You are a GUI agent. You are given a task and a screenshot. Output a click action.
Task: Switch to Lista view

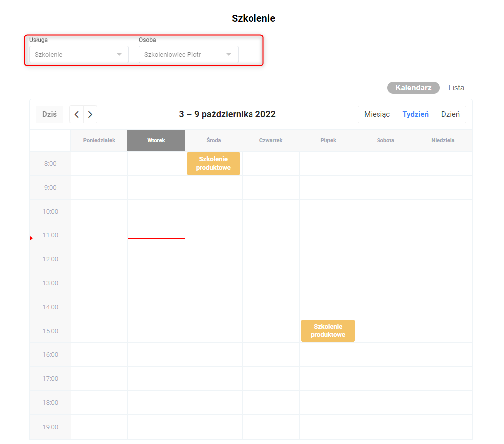click(x=456, y=88)
